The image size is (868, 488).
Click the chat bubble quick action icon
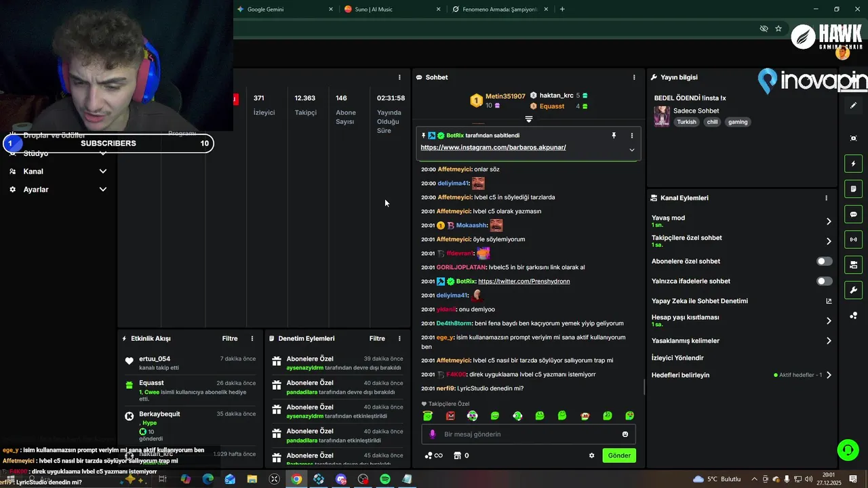pos(853,214)
